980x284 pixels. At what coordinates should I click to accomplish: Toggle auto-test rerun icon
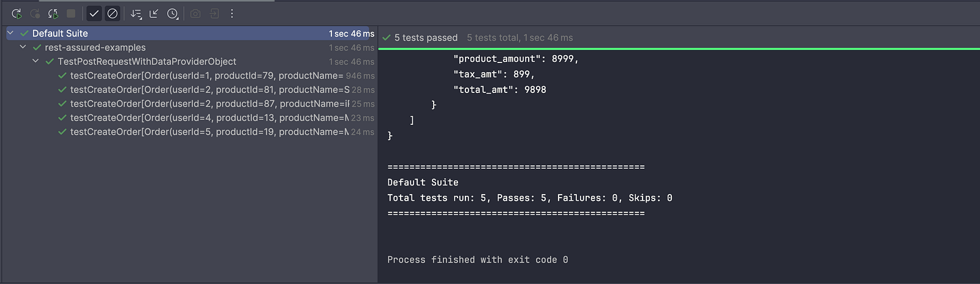[x=53, y=13]
